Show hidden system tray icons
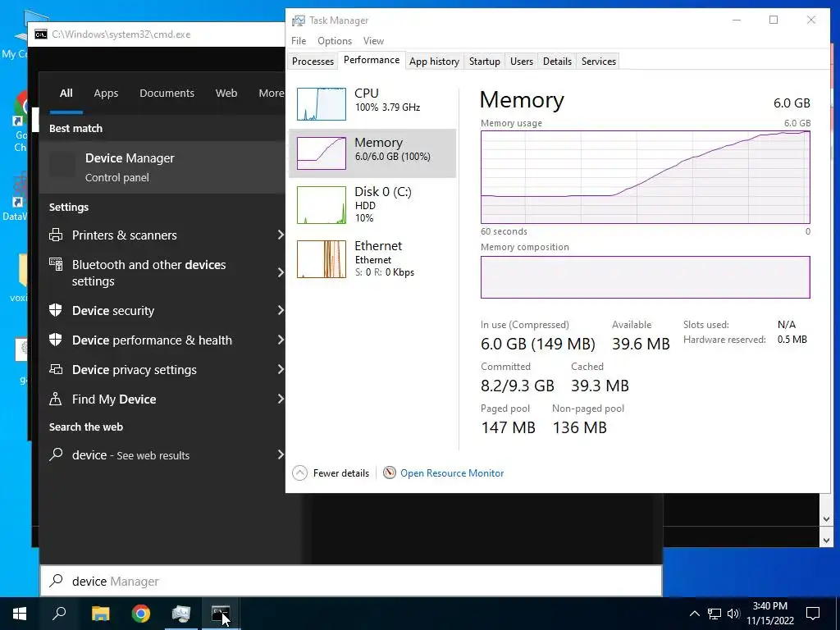The width and height of the screenshot is (840, 630). pyautogui.click(x=694, y=614)
